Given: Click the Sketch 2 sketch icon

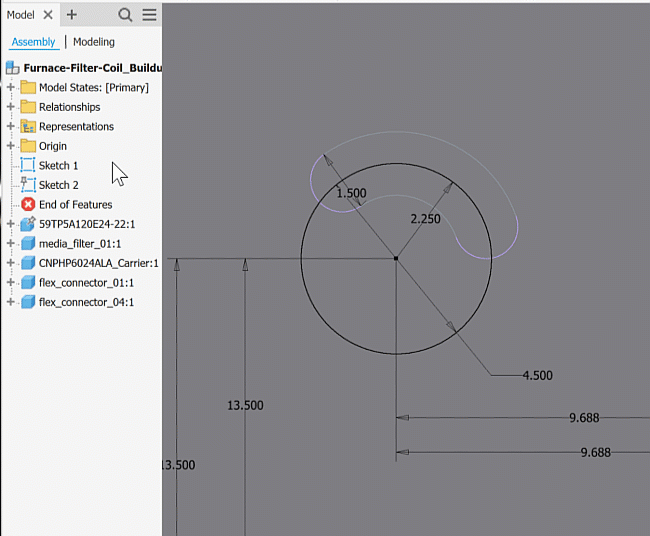Looking at the screenshot, I should tap(28, 184).
